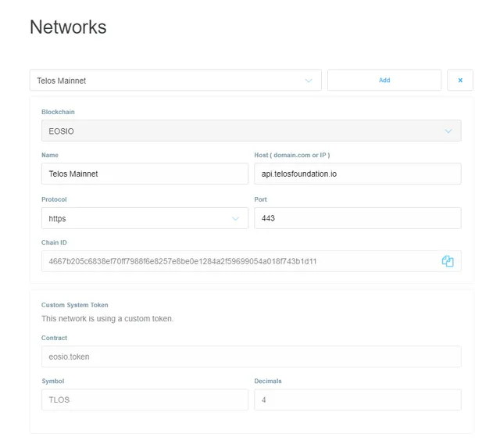Click the Custom System Token label
Screen dimensions: 500x448
(75, 305)
